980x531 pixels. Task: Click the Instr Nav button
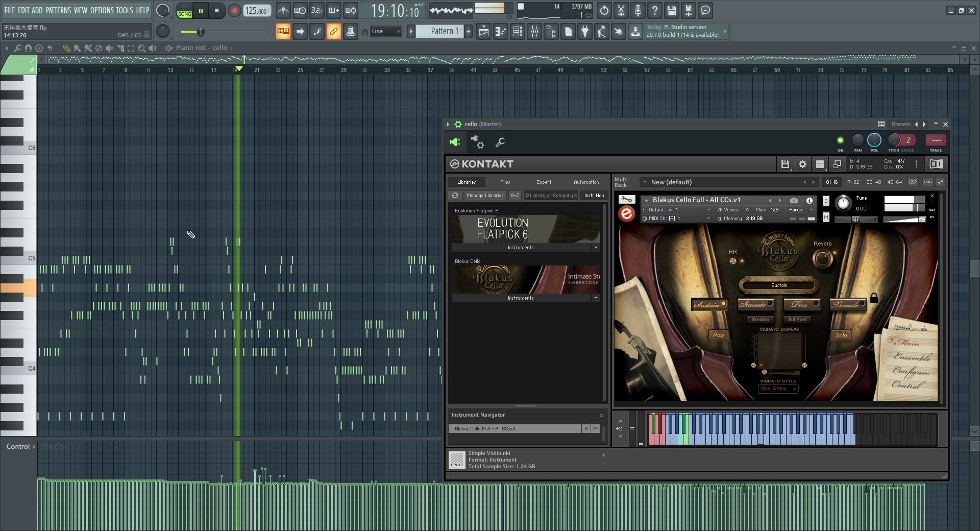click(594, 196)
